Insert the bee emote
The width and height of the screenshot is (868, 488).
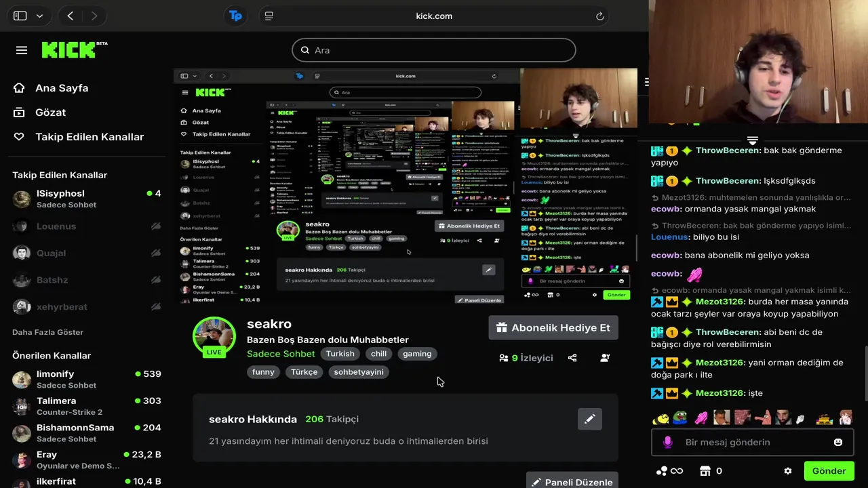(x=660, y=418)
